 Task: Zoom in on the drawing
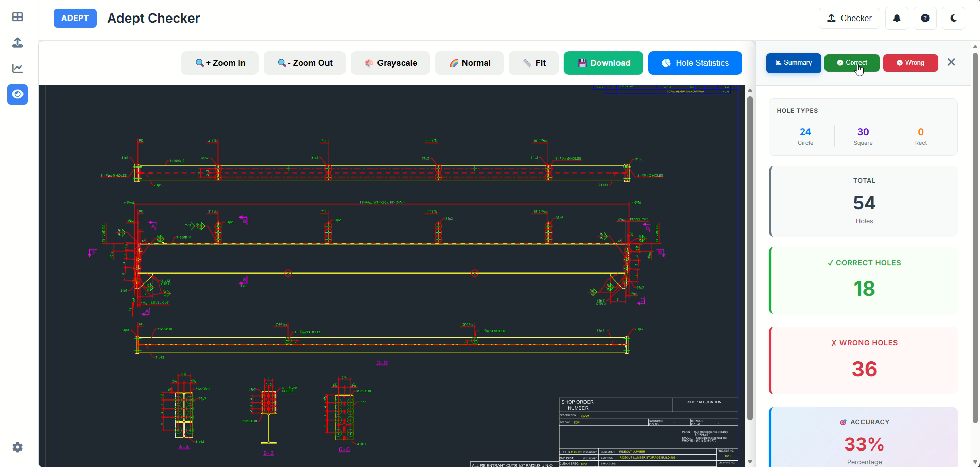(x=219, y=62)
